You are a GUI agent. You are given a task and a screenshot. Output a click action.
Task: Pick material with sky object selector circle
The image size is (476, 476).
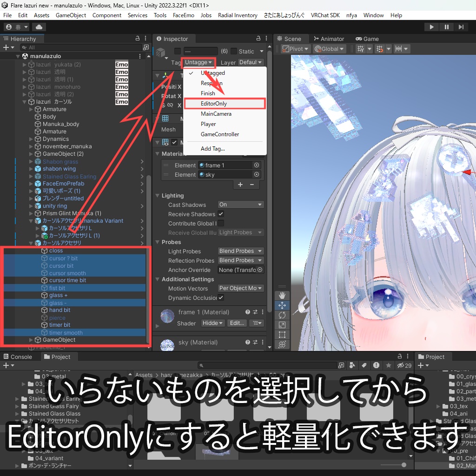point(257,175)
